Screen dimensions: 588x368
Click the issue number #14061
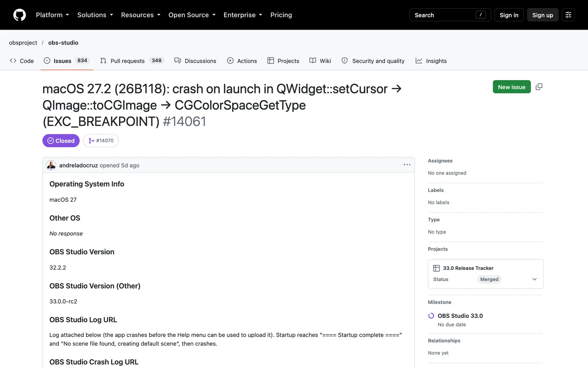[184, 121]
